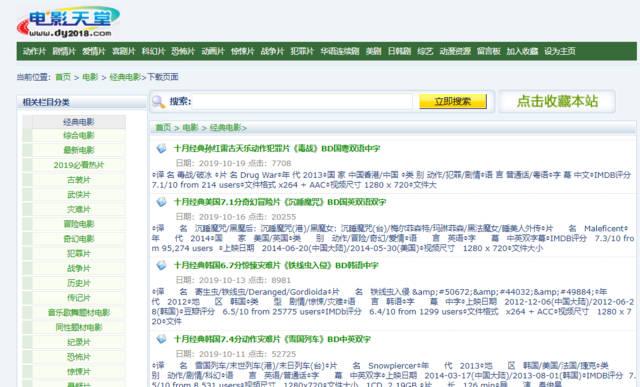Screen dimensions: 640x387
Task: Click the 点击收藏本站 button
Action: [x=557, y=101]
